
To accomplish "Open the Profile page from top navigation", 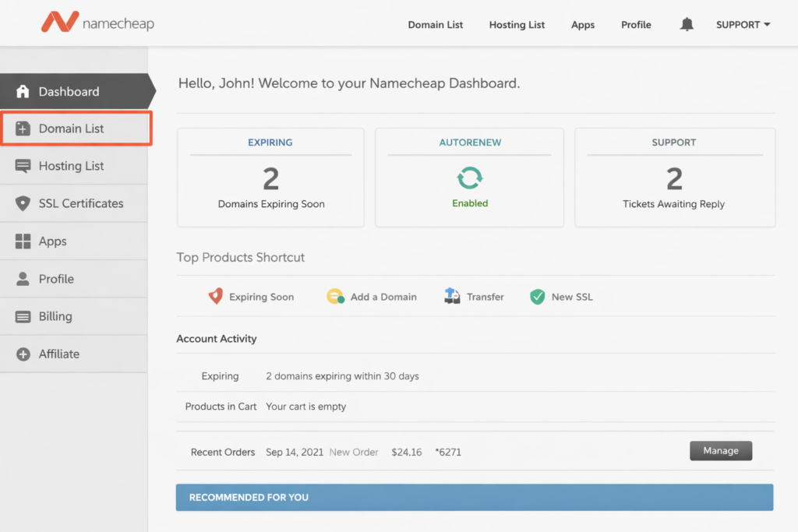I will click(x=635, y=24).
